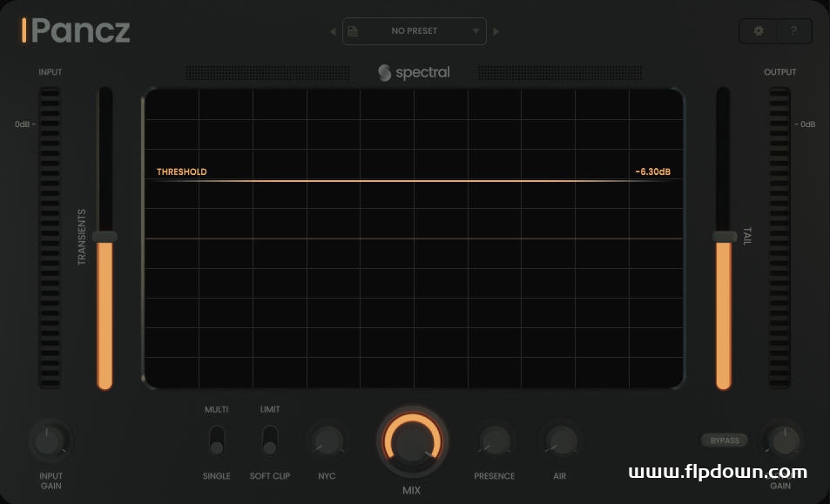Click the Pancz plugin logo
Image resolution: width=830 pixels, height=504 pixels.
point(76,30)
